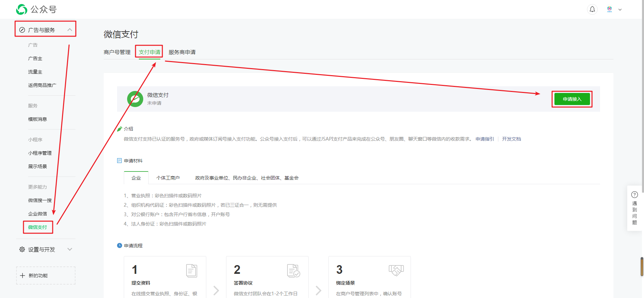Viewport: 644px width, 298px height.
Task: Switch to the 商户号管理 tab
Action: pyautogui.click(x=117, y=52)
